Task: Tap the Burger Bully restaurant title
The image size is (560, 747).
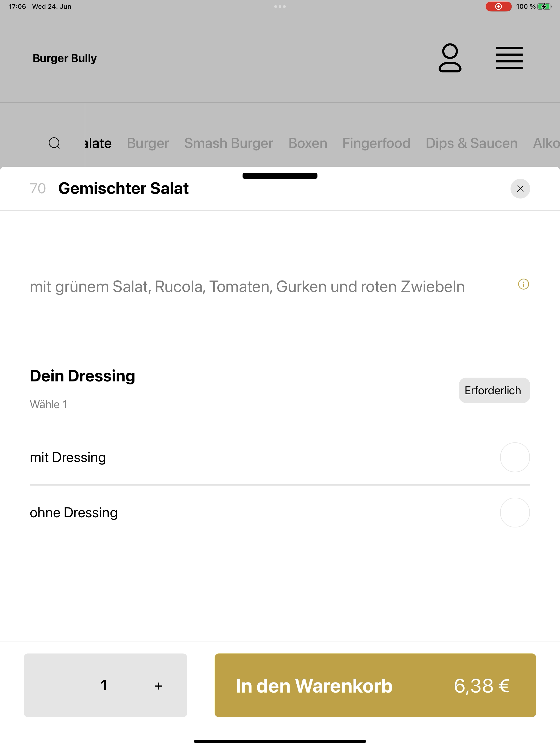Action: tap(65, 58)
